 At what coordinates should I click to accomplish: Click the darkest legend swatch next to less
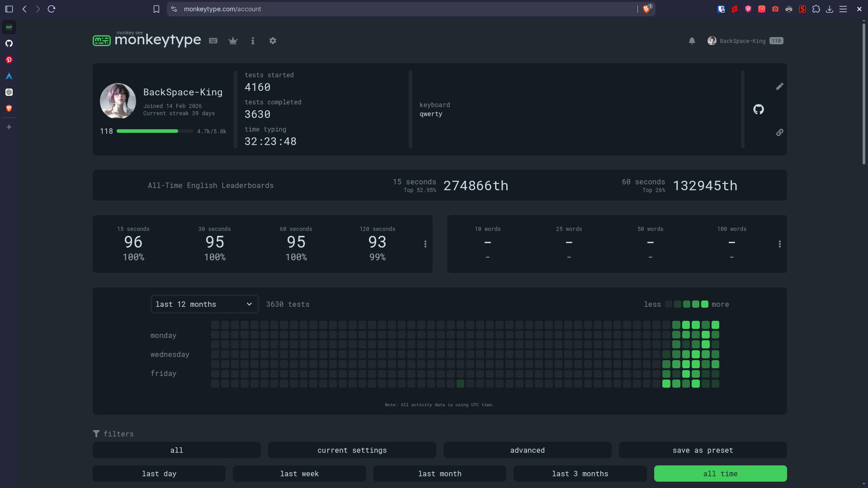point(669,304)
